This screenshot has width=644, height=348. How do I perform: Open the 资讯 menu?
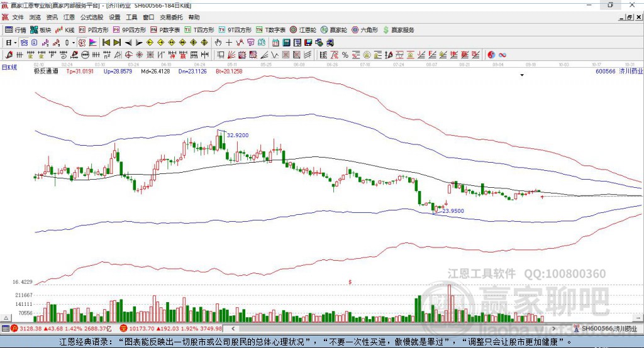(x=52, y=17)
